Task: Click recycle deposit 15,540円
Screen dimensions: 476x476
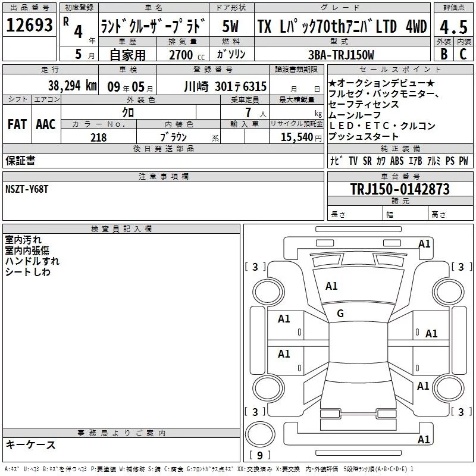Action: coord(301,137)
